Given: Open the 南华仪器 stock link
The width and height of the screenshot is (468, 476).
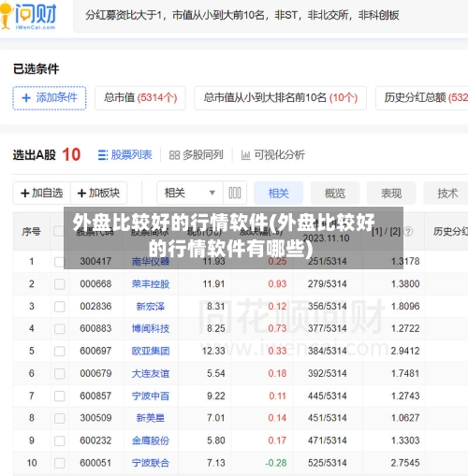Looking at the screenshot, I should click(x=151, y=261).
